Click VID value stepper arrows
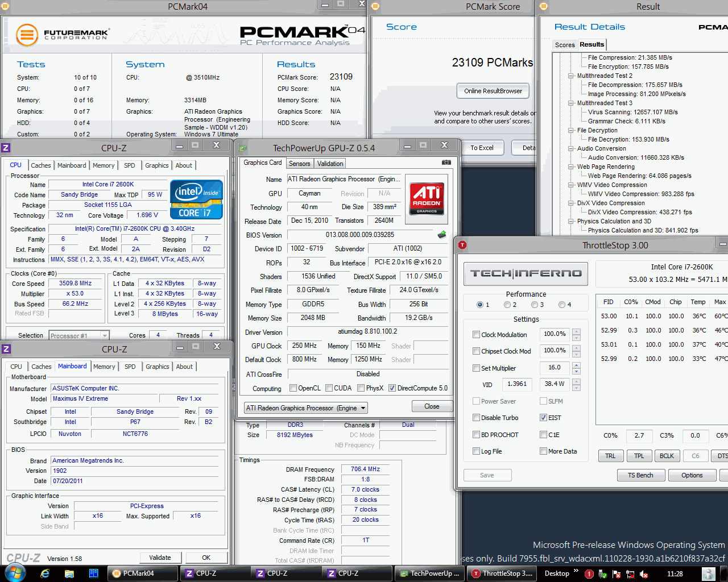Screen dimensions: 728x582 click(576, 385)
